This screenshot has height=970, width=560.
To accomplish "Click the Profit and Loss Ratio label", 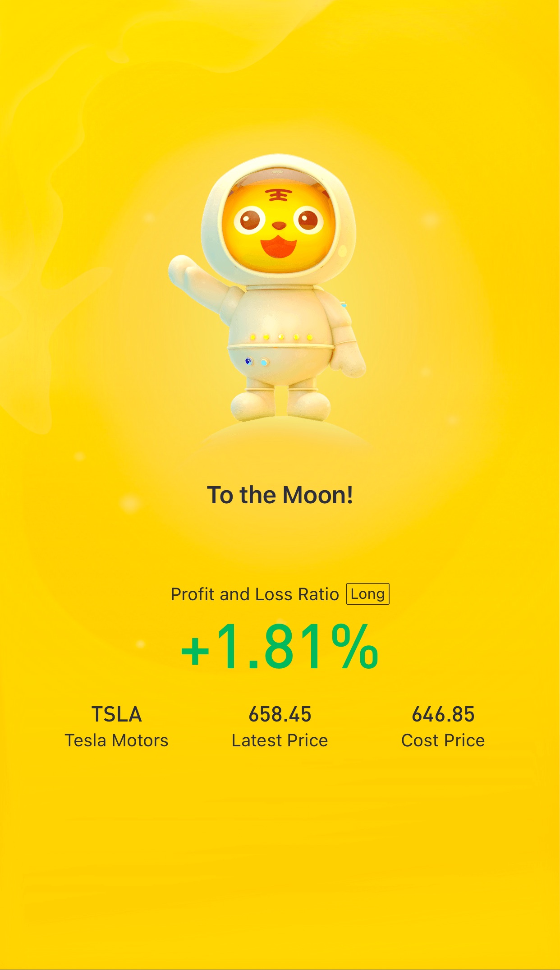I will click(255, 594).
